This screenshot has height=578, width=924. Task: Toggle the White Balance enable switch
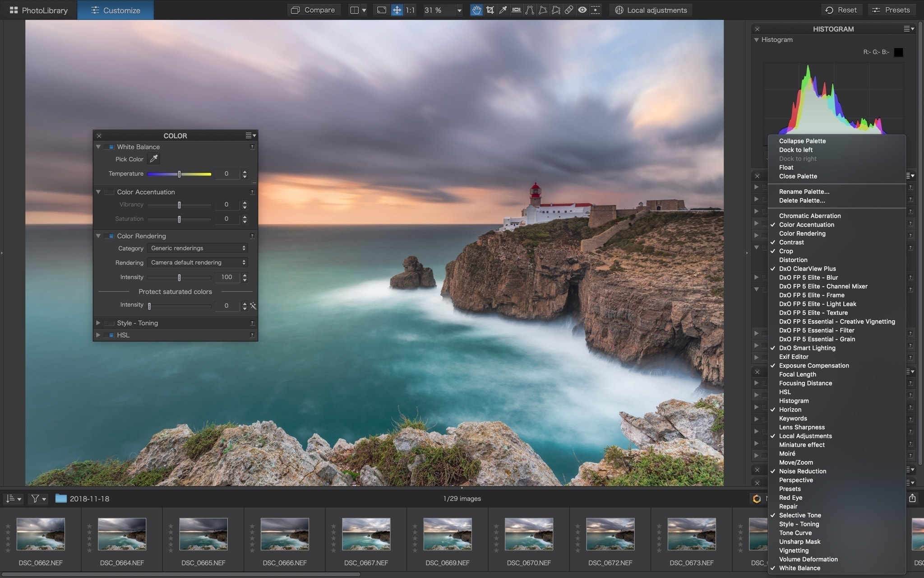pyautogui.click(x=110, y=147)
